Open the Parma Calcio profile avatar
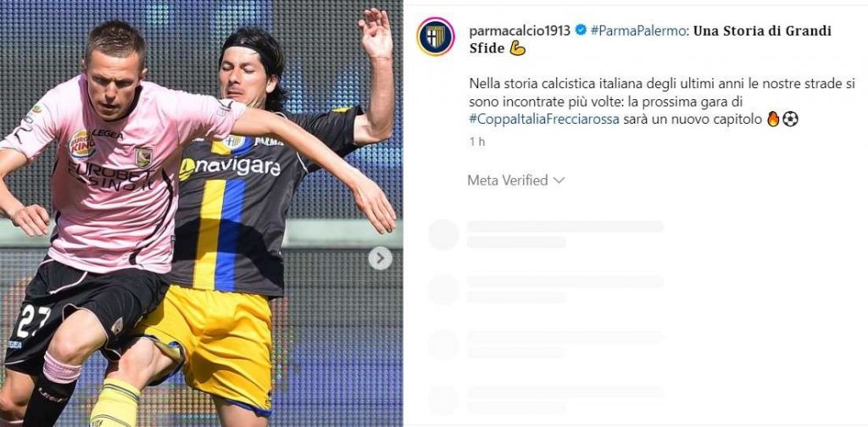The width and height of the screenshot is (868, 427). (x=436, y=36)
